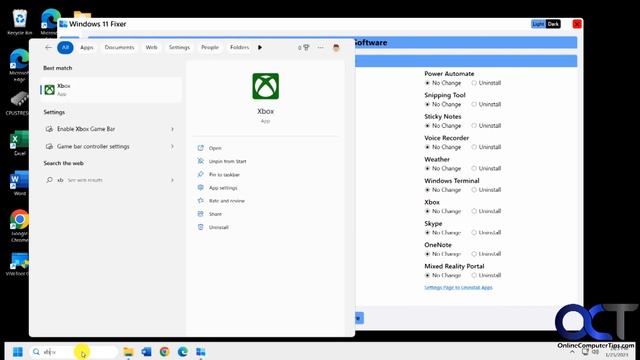Click the back arrow in search panel
Screen dimensions: 640x360
[48, 47]
